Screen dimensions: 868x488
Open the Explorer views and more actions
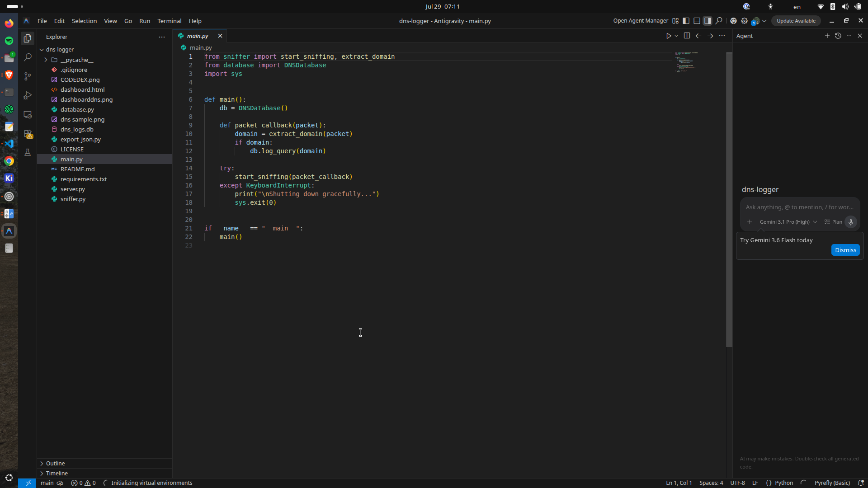(162, 37)
